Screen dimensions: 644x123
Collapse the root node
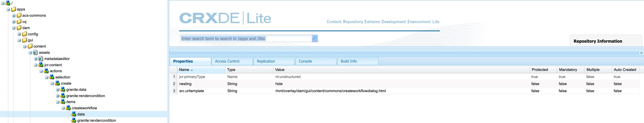3,3
